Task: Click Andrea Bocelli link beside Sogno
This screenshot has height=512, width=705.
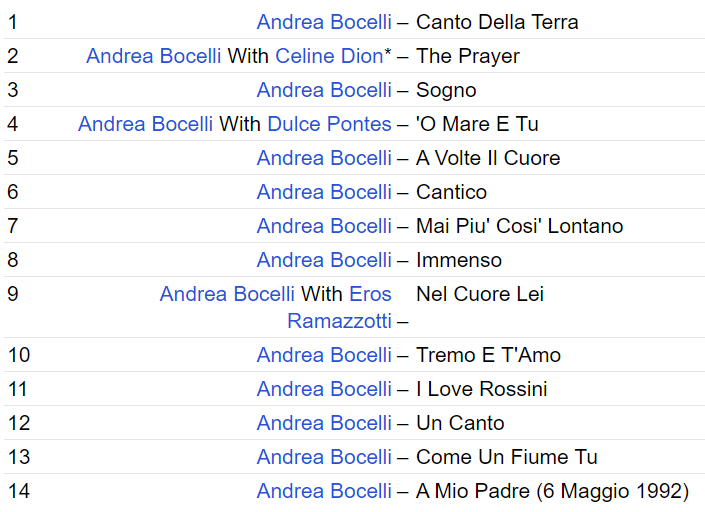Action: tap(324, 90)
